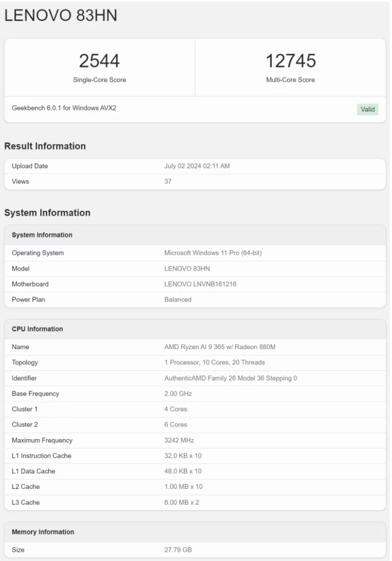Select the 6 Cores value
The image size is (392, 561).
[x=176, y=425]
